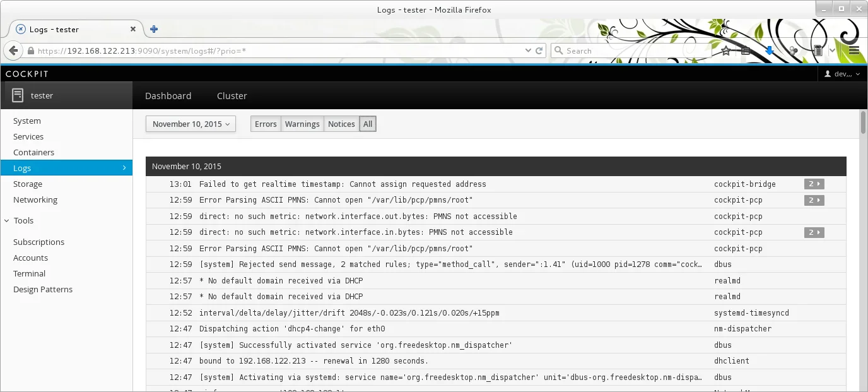Filter logs to show only Errors
The width and height of the screenshot is (868, 392).
pos(265,124)
